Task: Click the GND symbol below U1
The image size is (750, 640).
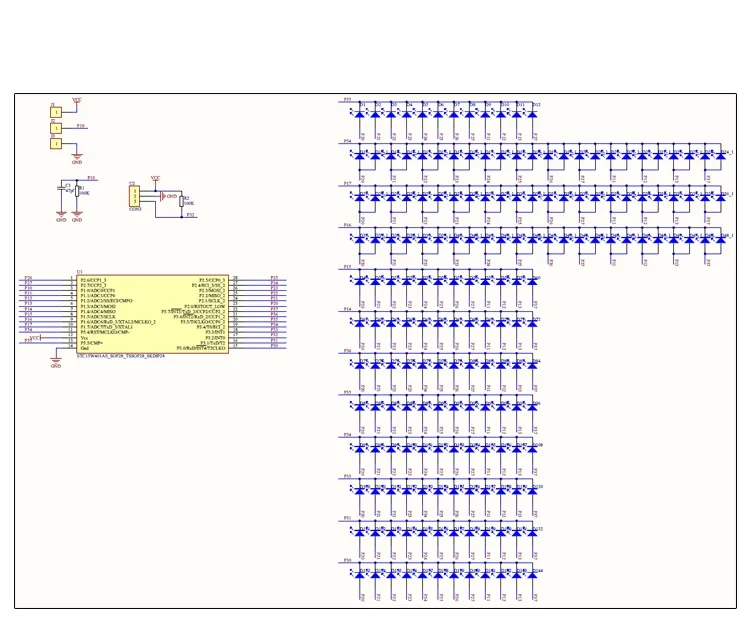Action: 56,363
